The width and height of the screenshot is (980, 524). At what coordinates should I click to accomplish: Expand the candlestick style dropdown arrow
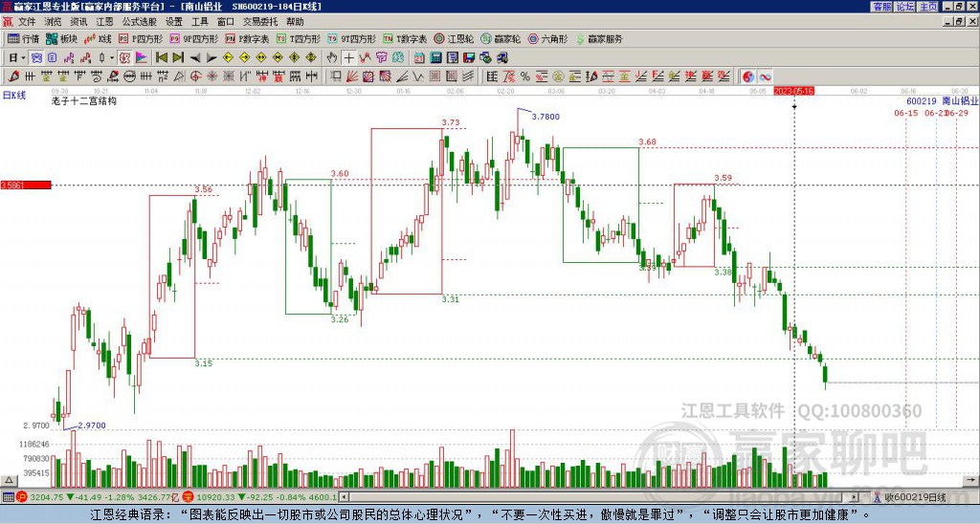coord(112,57)
